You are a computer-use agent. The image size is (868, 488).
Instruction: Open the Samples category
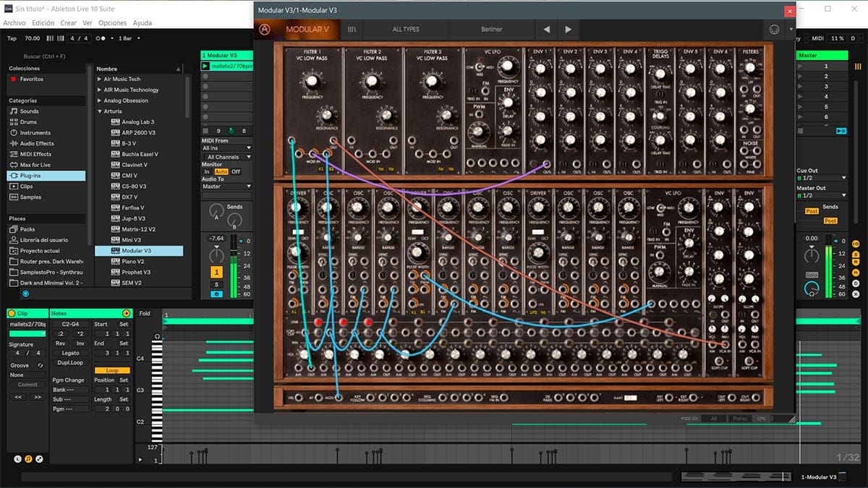pos(46,197)
